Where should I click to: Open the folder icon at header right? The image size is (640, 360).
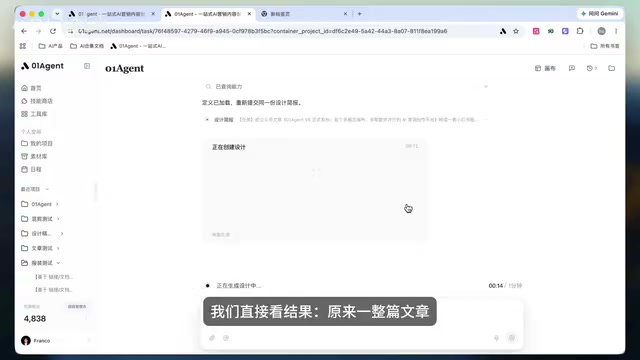tap(611, 68)
